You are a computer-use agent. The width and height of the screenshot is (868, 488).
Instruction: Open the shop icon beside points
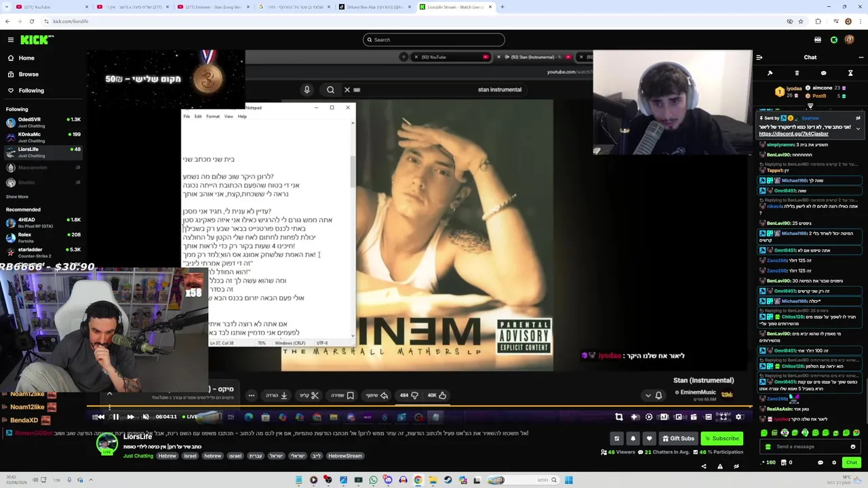(x=783, y=463)
